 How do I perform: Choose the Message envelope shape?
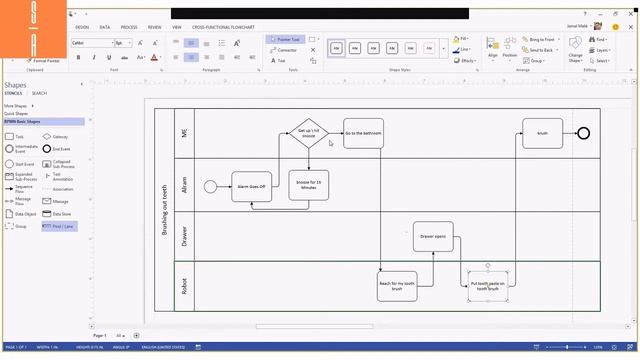[x=55, y=201]
